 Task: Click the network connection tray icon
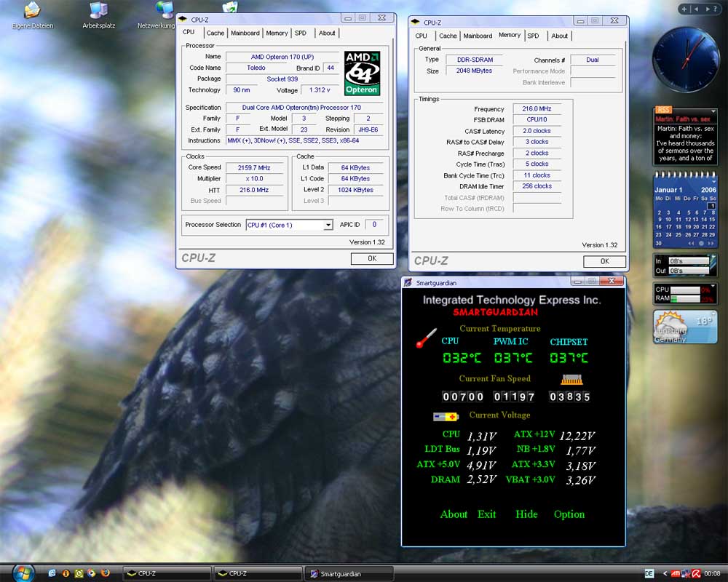[x=686, y=574]
